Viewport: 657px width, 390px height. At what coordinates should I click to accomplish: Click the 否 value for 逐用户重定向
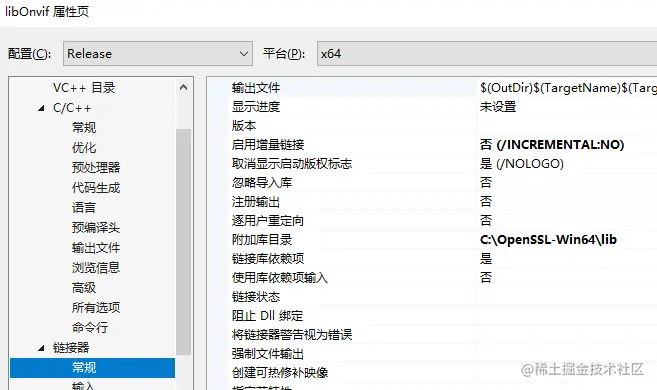point(486,221)
